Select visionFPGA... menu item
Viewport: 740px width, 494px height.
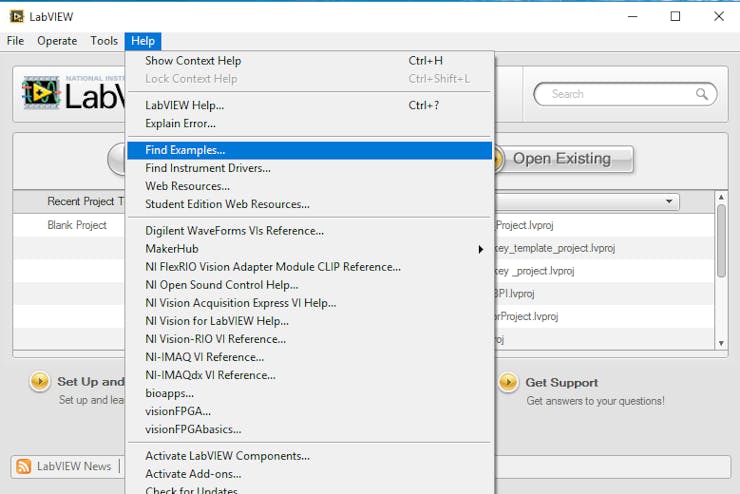(x=309, y=411)
